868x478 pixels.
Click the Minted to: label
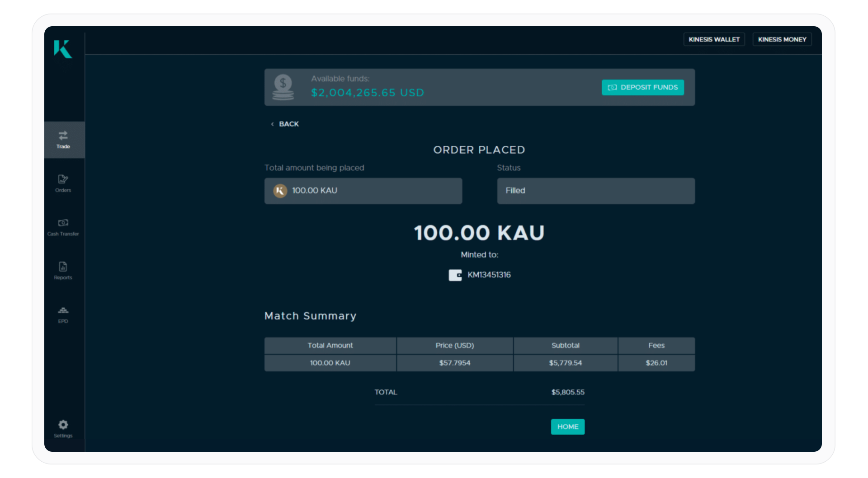point(479,255)
